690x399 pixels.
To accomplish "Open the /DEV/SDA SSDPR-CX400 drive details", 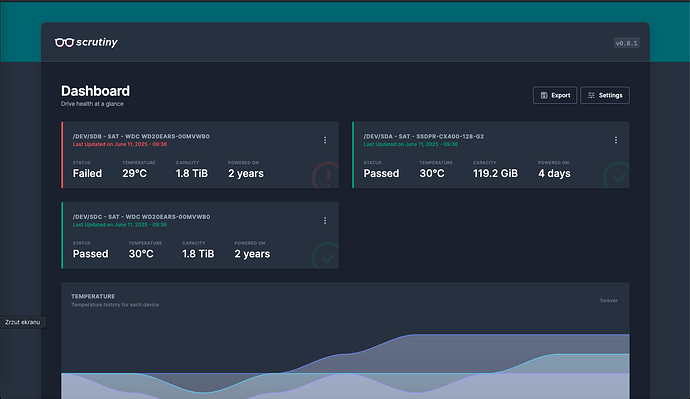I will (x=423, y=136).
